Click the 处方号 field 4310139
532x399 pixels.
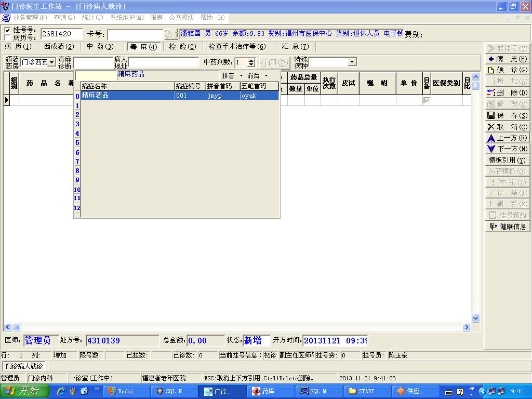pyautogui.click(x=122, y=340)
